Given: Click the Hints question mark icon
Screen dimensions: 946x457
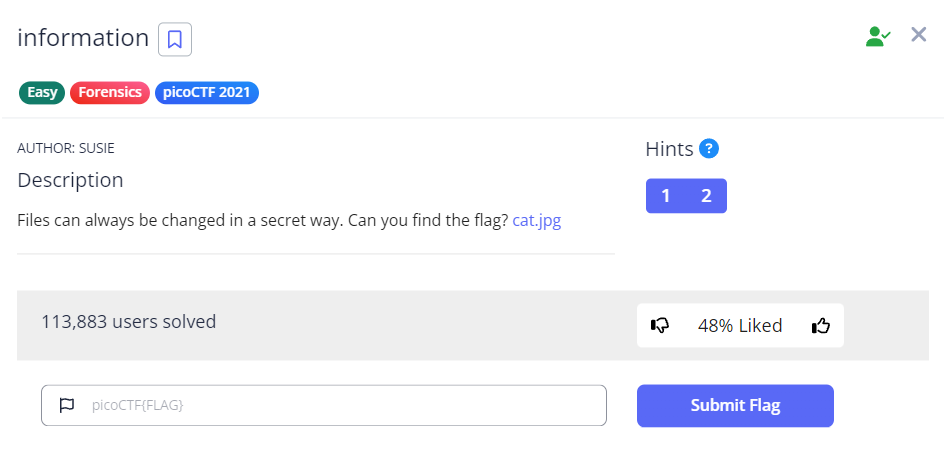Looking at the screenshot, I should 709,149.
